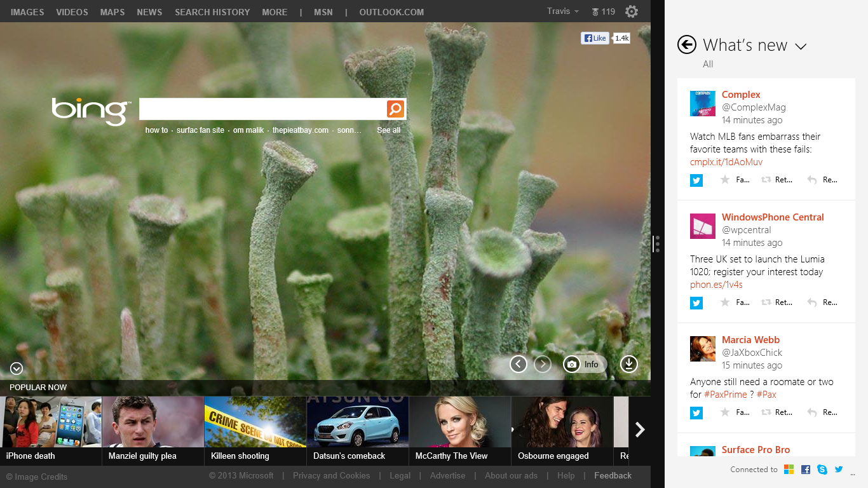Open the cmplx.it/1dAoMuv link
The height and width of the screenshot is (488, 868).
726,162
